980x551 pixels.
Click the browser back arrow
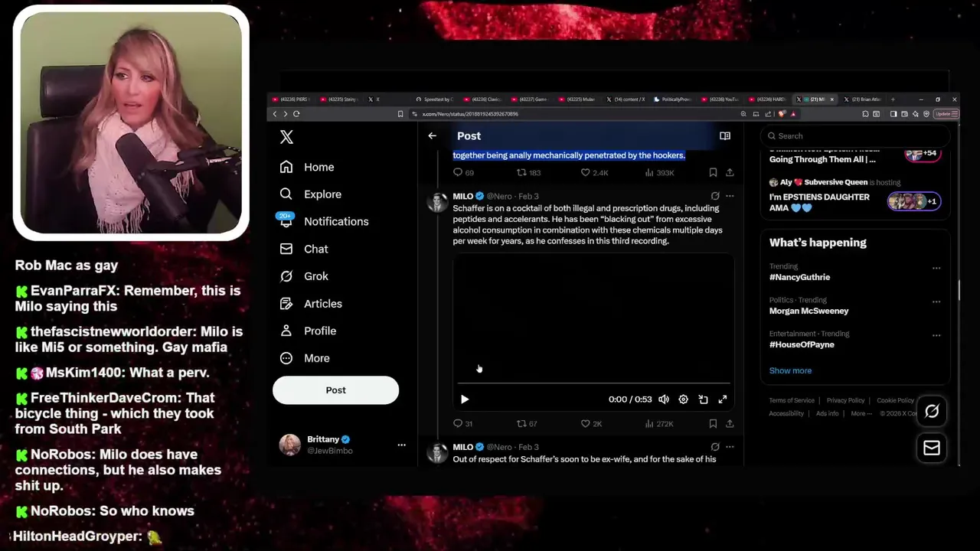[275, 114]
